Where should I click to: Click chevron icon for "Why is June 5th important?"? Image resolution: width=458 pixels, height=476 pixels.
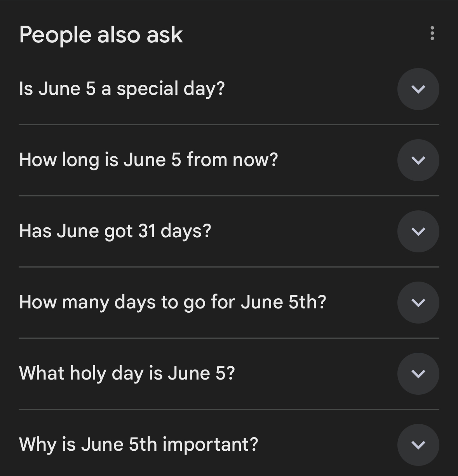(x=418, y=445)
